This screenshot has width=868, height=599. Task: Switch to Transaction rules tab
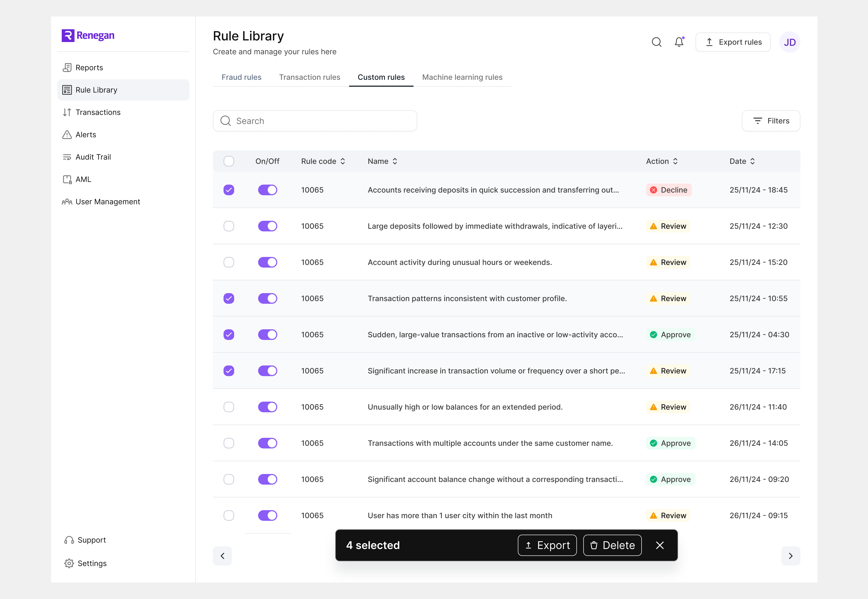click(x=309, y=77)
